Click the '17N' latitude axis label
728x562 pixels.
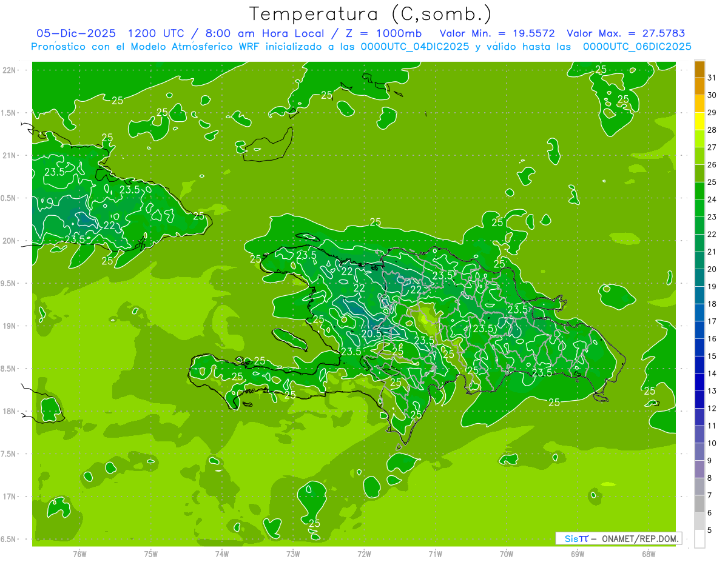point(10,497)
